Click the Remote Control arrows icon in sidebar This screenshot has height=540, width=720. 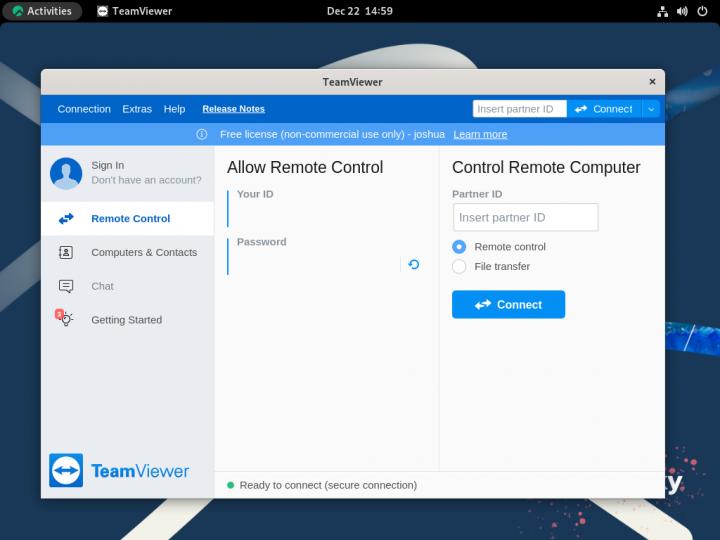pyautogui.click(x=66, y=218)
